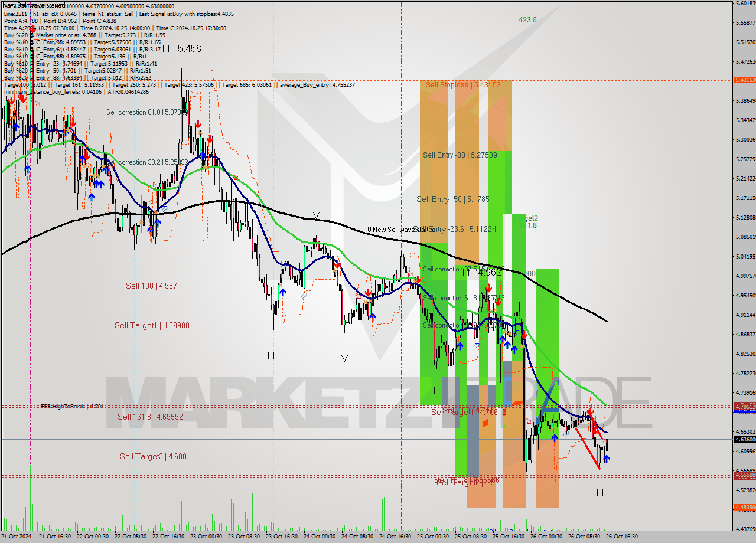Click the 'Time A:2024.10.25 07:30:00' info line
756x543 pixels.
[x=39, y=28]
